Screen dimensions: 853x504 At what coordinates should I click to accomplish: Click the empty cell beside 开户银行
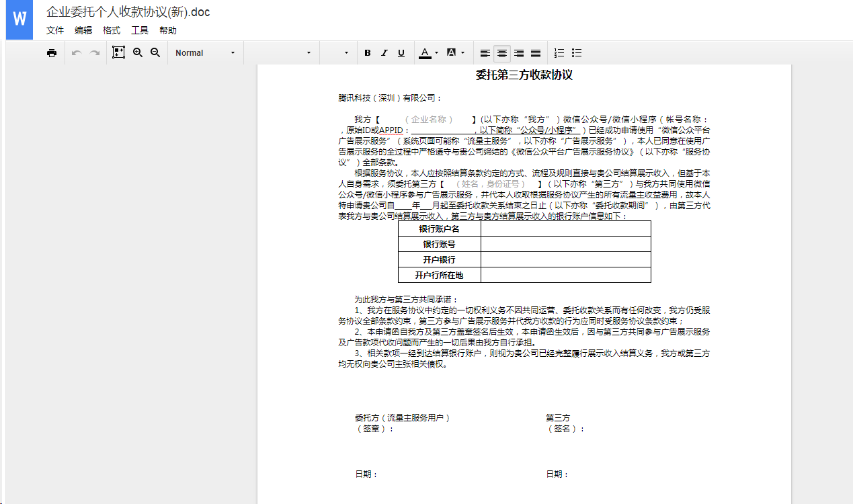[566, 260]
